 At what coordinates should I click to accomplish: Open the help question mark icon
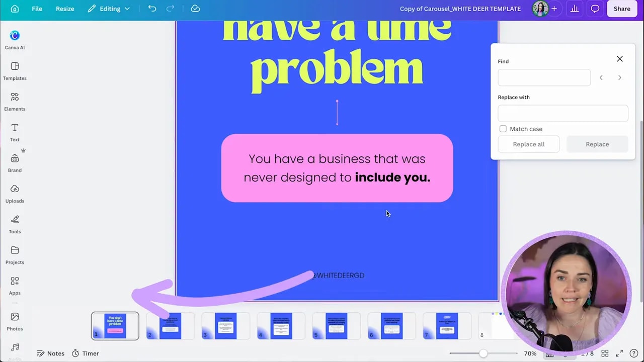(x=634, y=353)
